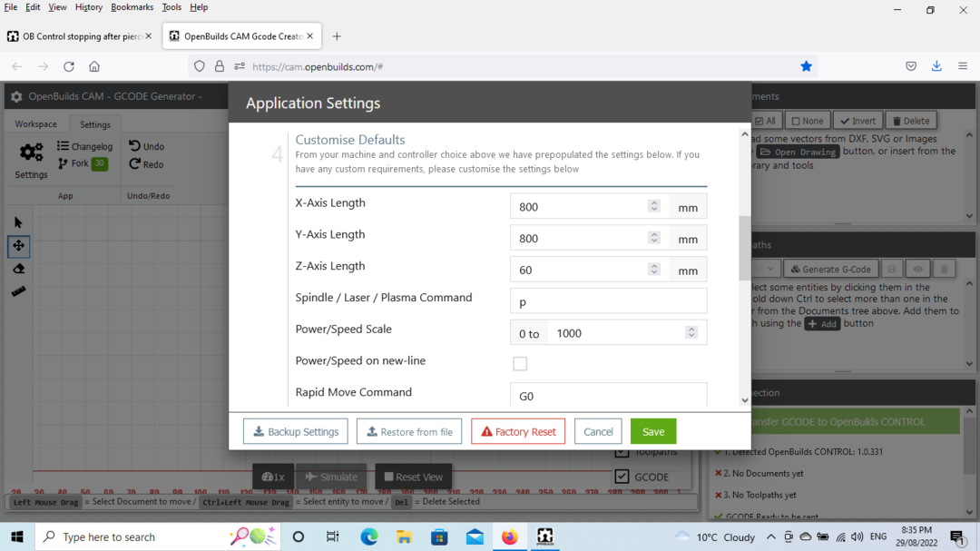Click Restore from file button
The height and width of the screenshot is (551, 980).
pyautogui.click(x=409, y=431)
